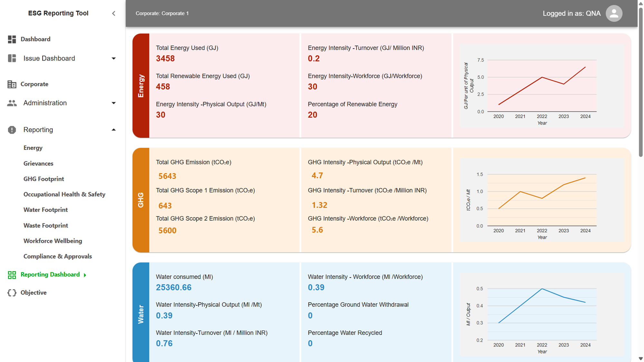Click the Dashboard grid icon
This screenshot has width=644, height=362.
[12, 39]
